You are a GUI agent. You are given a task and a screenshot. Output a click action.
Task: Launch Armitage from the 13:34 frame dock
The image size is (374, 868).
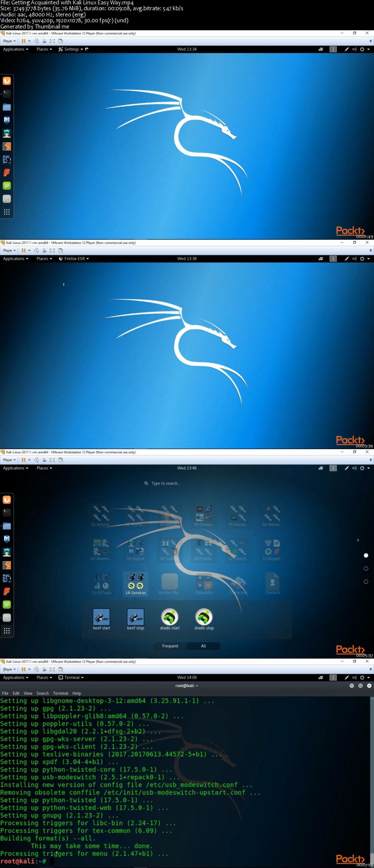click(7, 133)
